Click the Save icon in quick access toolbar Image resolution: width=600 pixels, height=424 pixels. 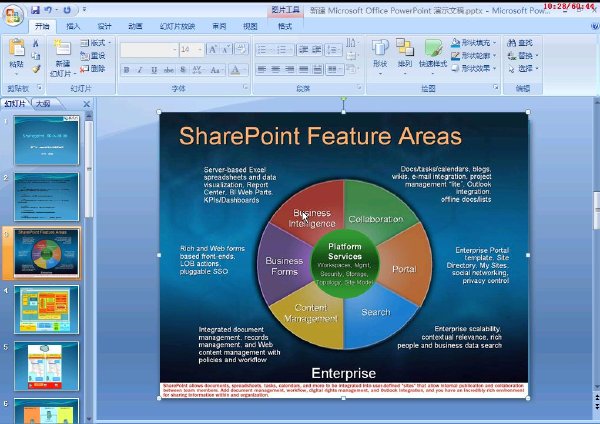[x=35, y=10]
